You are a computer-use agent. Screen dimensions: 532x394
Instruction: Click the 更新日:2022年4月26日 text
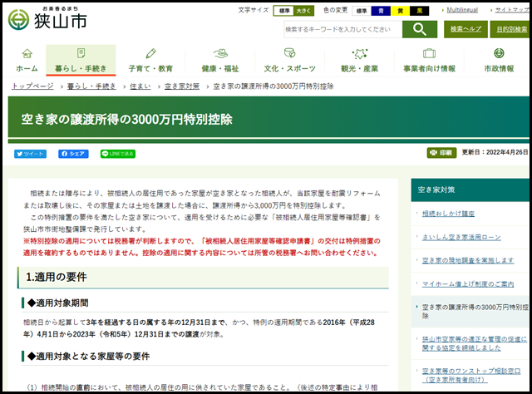(x=495, y=152)
